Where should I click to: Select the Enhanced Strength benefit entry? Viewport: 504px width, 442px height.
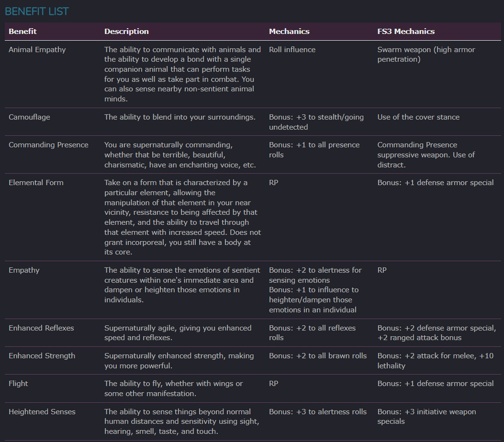(42, 355)
